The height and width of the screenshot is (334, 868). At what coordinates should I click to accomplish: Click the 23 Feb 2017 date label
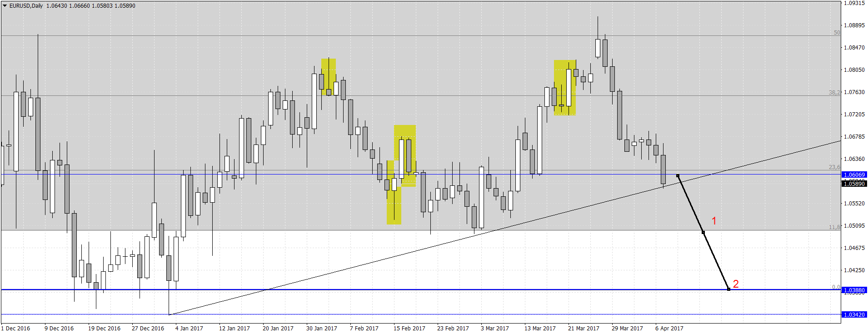453,329
